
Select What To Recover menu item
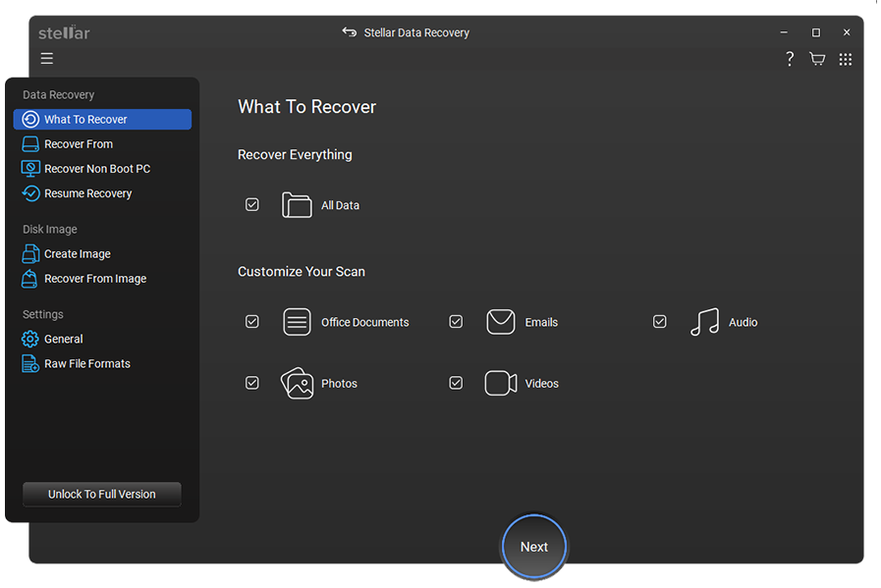102,119
